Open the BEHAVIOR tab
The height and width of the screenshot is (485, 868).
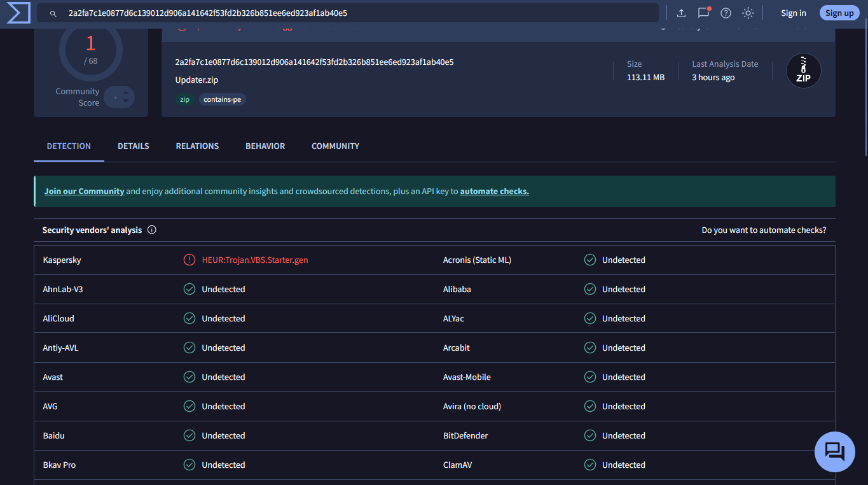[x=265, y=146]
